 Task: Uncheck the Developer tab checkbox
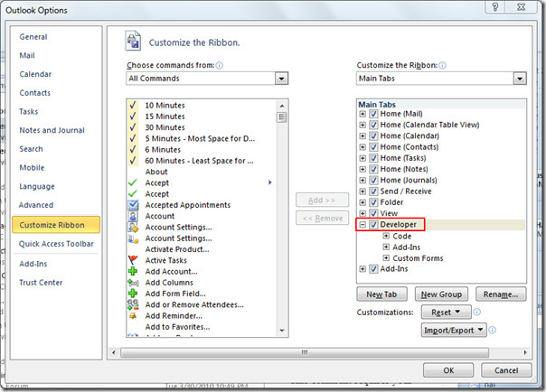373,225
